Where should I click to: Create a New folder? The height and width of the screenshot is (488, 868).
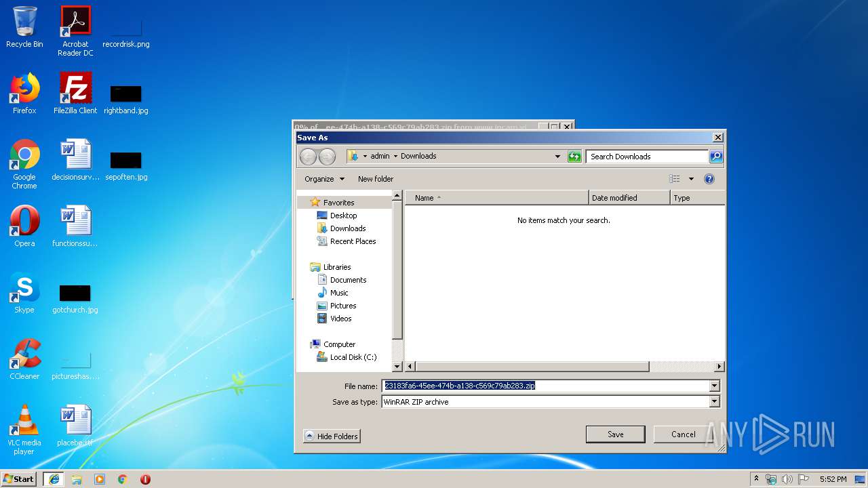pyautogui.click(x=376, y=179)
